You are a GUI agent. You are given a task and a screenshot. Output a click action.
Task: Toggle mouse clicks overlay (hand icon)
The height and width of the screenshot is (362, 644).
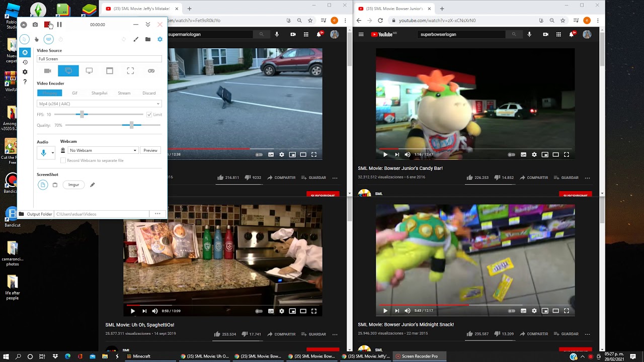pos(36,39)
